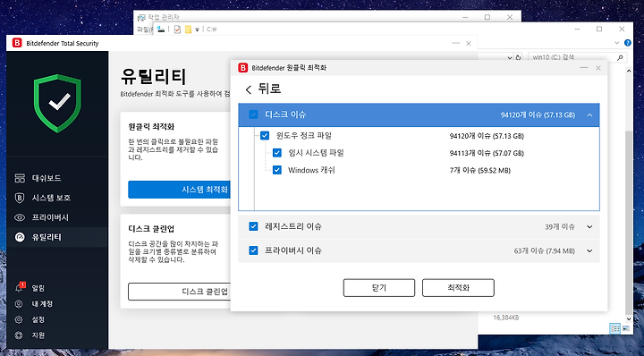
Task: Uncheck the 윈도우 정크 파일 checkbox
Action: [265, 135]
